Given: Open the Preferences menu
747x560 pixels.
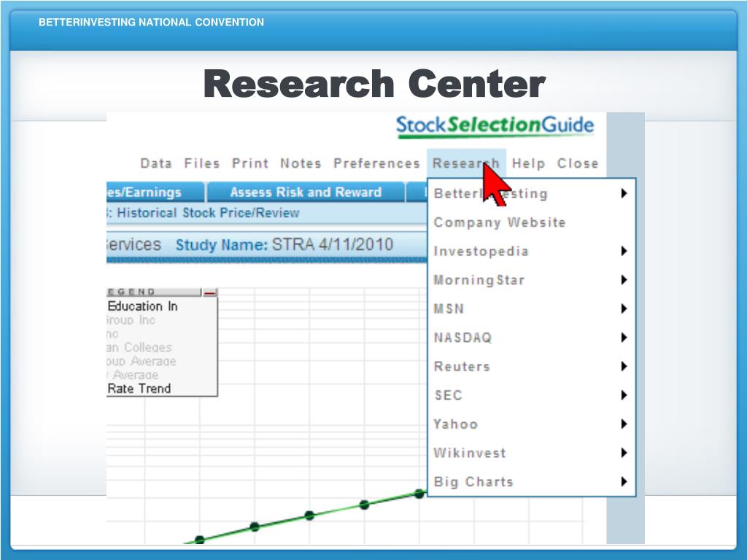Looking at the screenshot, I should [x=376, y=163].
